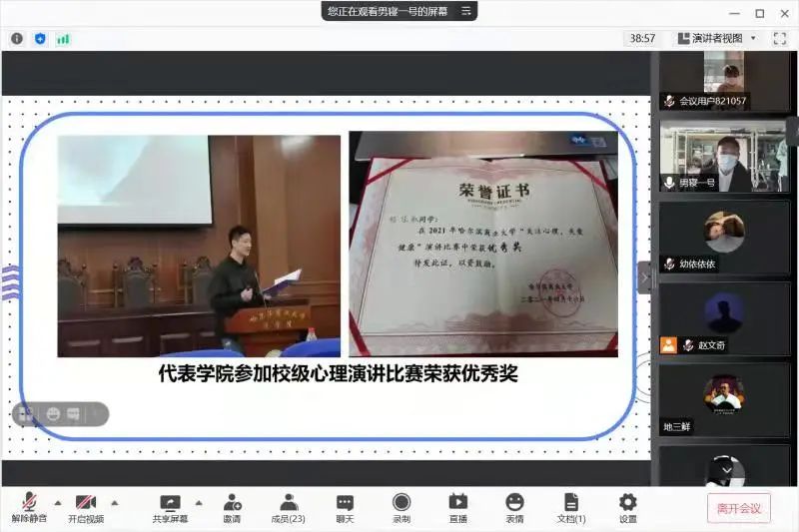
Task: Unmute microphone with 解除静音
Action: click(x=30, y=508)
